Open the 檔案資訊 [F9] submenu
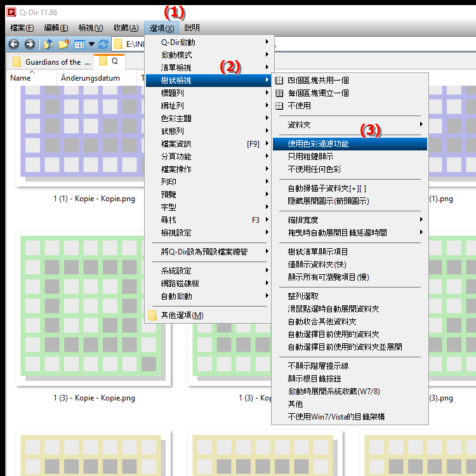Screen dimensions: 476x476 tap(209, 144)
